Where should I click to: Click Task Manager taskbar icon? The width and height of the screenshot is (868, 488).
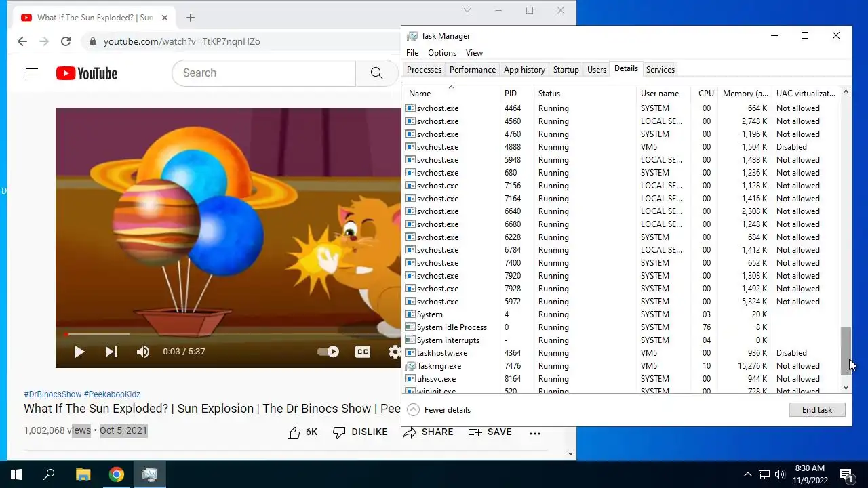pyautogui.click(x=150, y=474)
